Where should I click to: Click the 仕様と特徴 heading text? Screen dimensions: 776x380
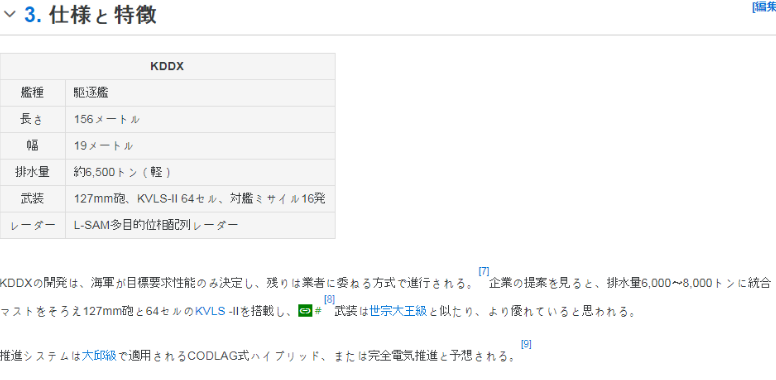103,15
